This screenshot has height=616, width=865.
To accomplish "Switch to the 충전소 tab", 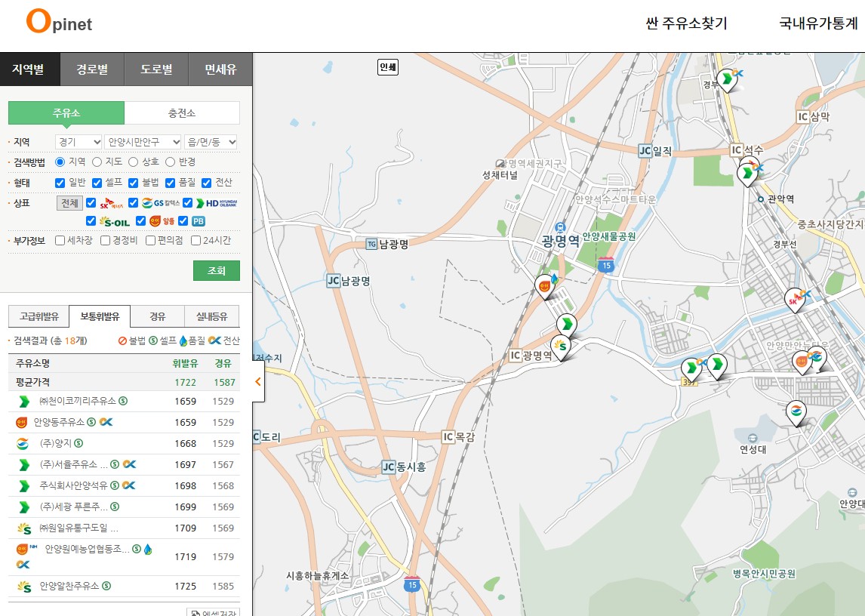I will click(x=182, y=113).
